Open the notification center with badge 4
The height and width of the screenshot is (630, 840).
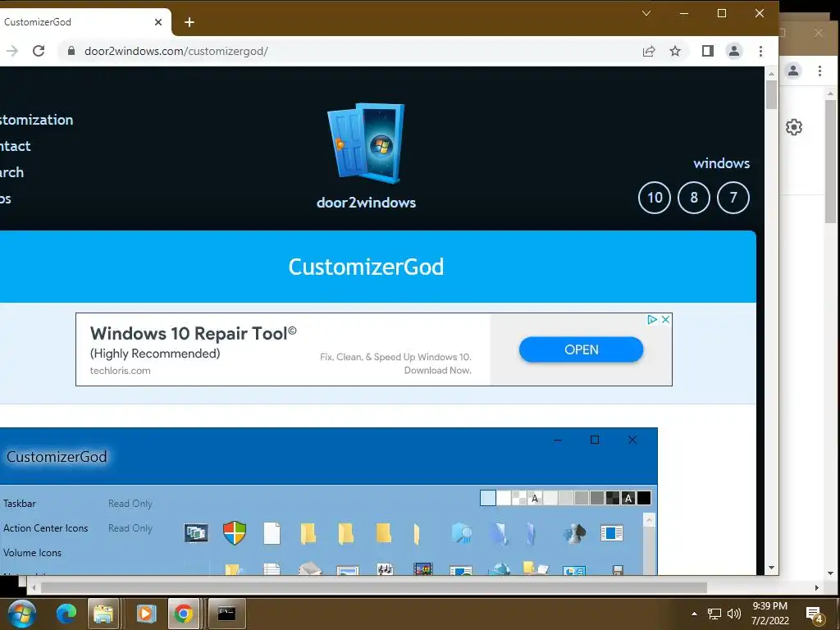coord(815,614)
